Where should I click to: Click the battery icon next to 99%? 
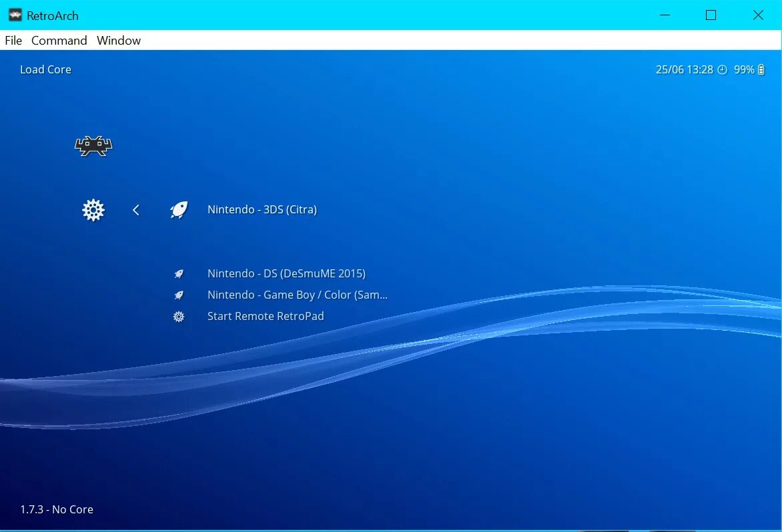point(761,70)
